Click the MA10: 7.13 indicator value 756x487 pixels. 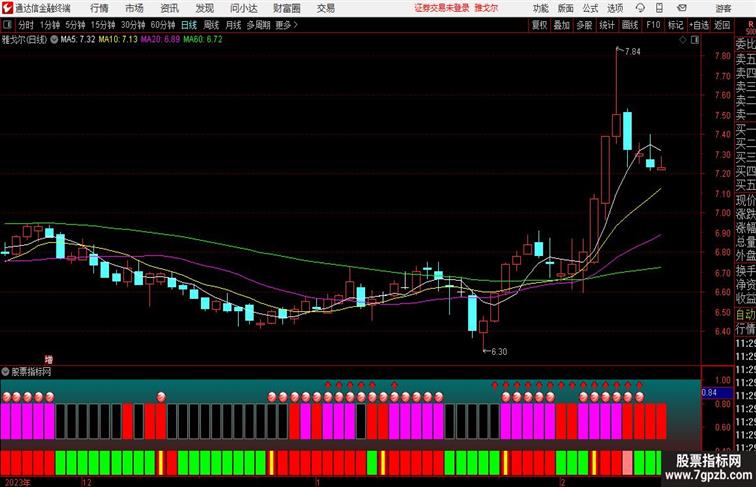[118, 40]
